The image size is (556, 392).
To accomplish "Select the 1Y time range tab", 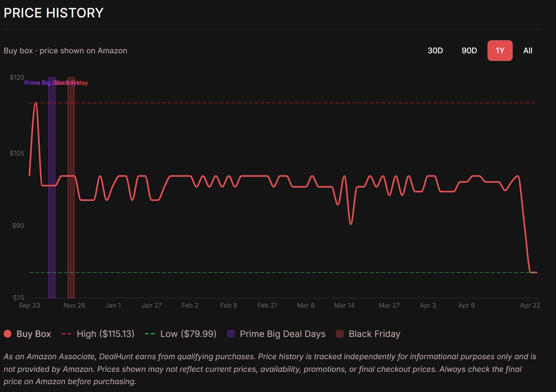I will coord(500,51).
